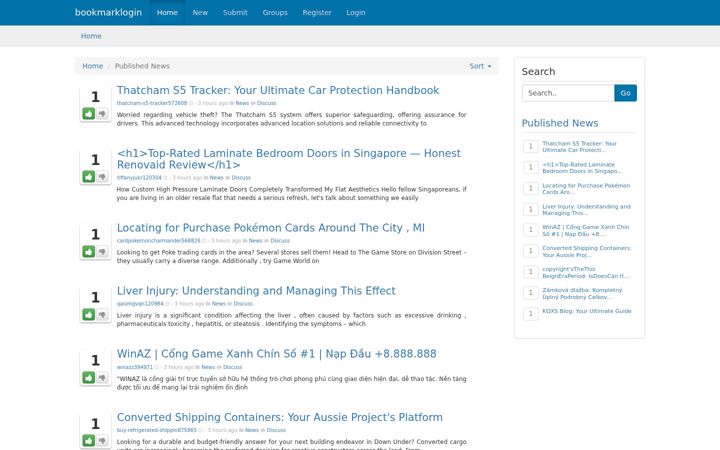Downvote the Liver Injury post
This screenshot has height=450, width=720.
click(102, 314)
